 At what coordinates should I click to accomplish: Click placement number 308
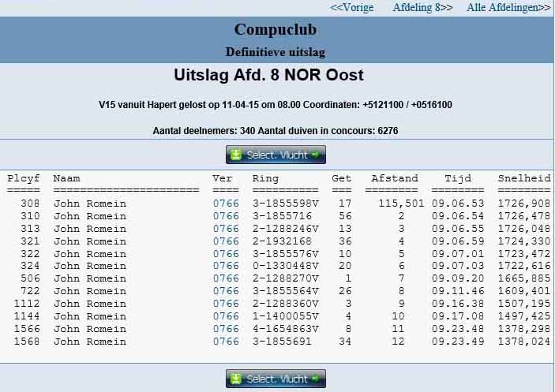[30, 203]
